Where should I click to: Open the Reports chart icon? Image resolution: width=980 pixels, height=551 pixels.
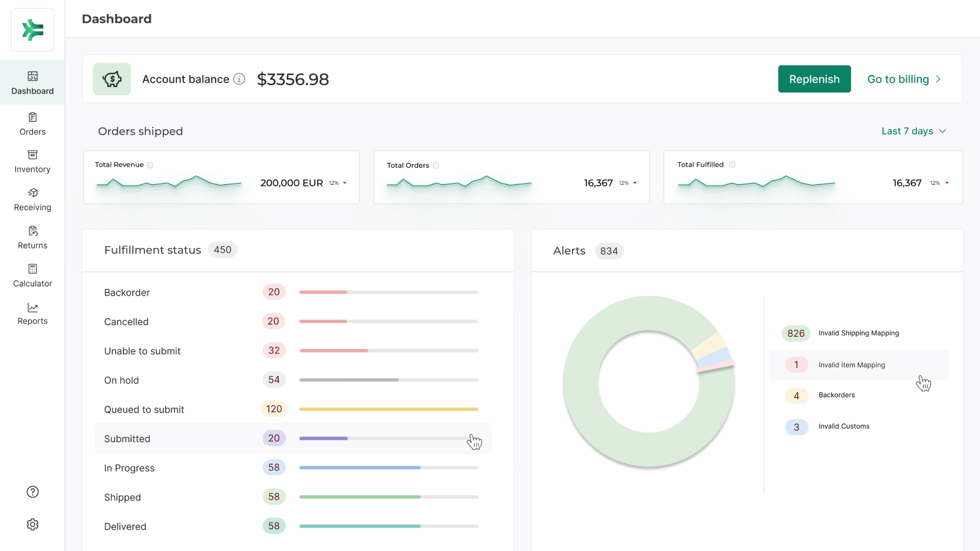pos(32,307)
